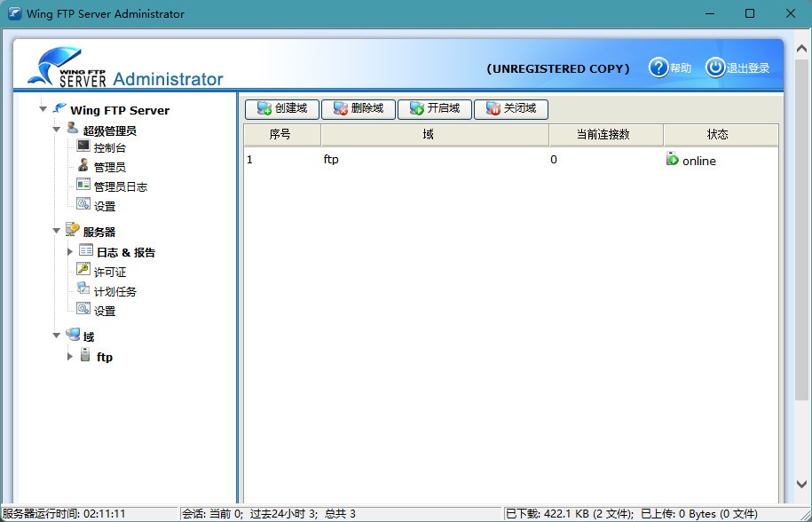Open the 帮助 help link
The width and height of the screenshot is (812, 522).
coord(681,68)
